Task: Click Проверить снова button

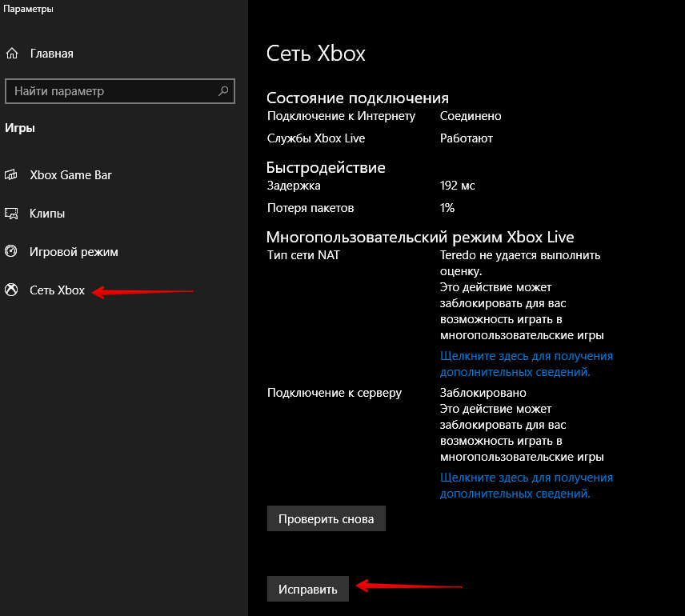Action: click(x=326, y=518)
